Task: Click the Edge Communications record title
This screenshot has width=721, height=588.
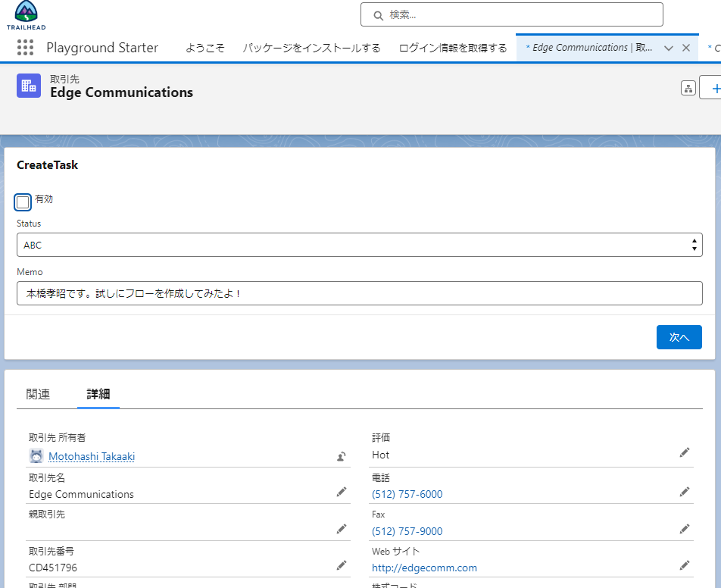Action: (x=121, y=92)
